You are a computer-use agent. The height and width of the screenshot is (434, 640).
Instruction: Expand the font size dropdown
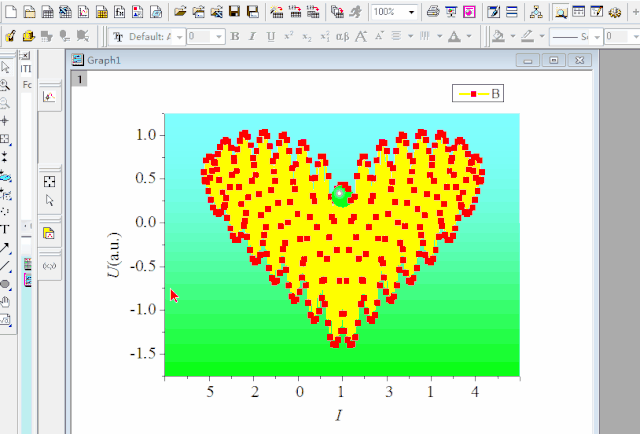[x=219, y=37]
